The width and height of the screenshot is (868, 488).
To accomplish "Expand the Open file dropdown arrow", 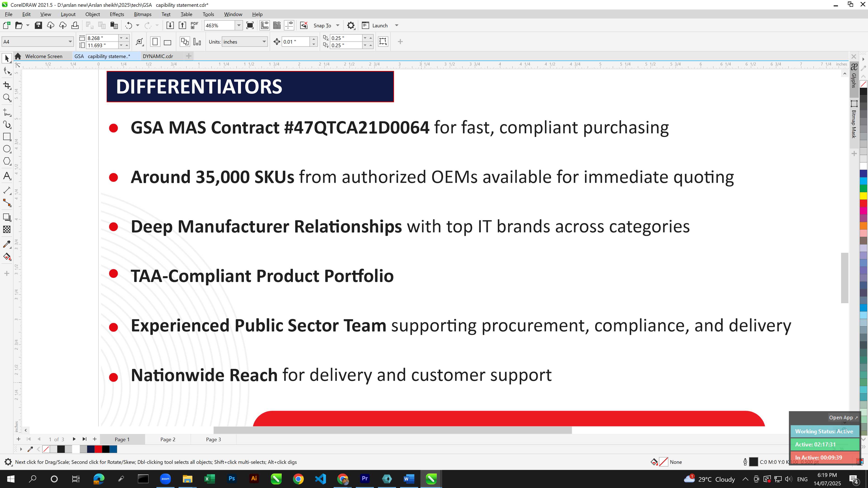I will pos(28,25).
